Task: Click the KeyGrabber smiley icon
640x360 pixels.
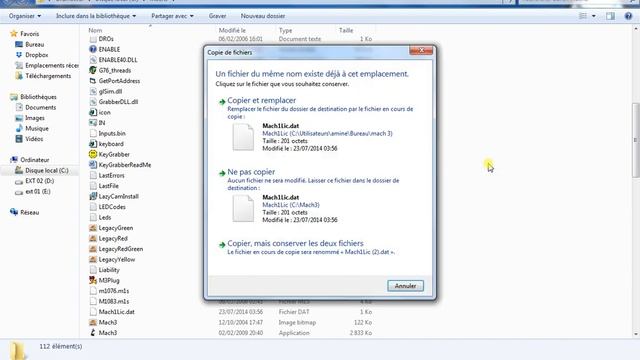Action: click(93, 154)
